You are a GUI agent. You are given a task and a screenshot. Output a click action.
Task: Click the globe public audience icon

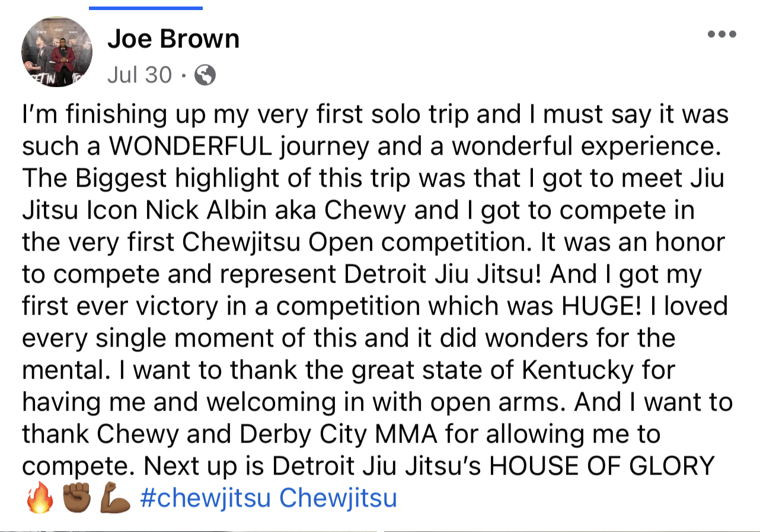click(205, 75)
